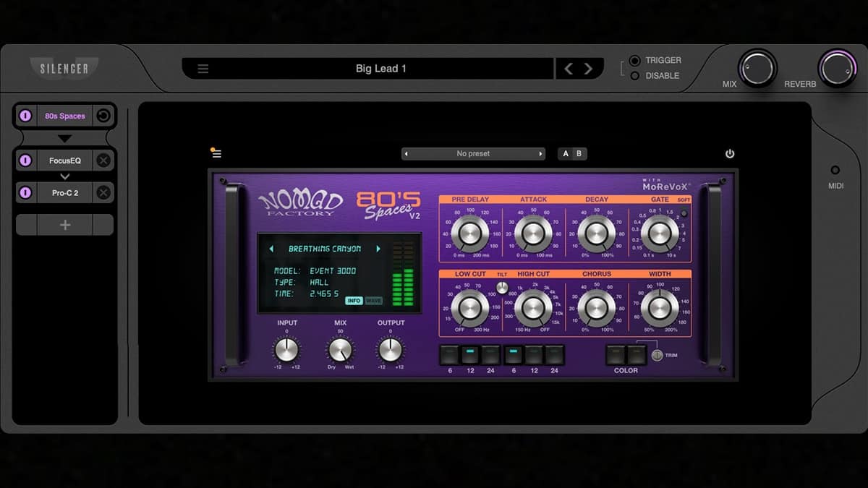Toggle the SOFT gate button
This screenshot has height=488, width=868.
click(x=684, y=213)
